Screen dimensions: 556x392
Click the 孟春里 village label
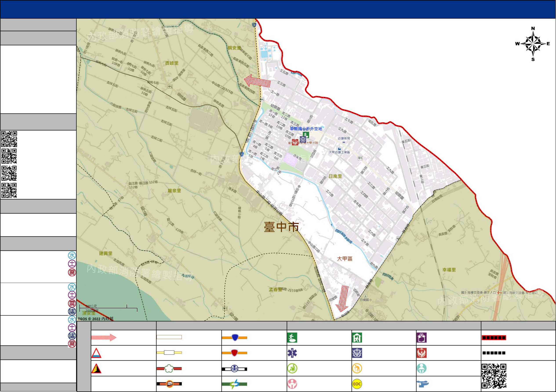[x=276, y=290]
